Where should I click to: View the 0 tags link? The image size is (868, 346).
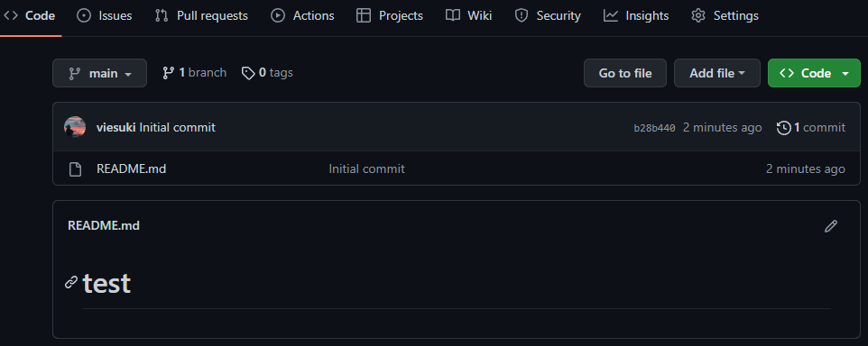267,72
